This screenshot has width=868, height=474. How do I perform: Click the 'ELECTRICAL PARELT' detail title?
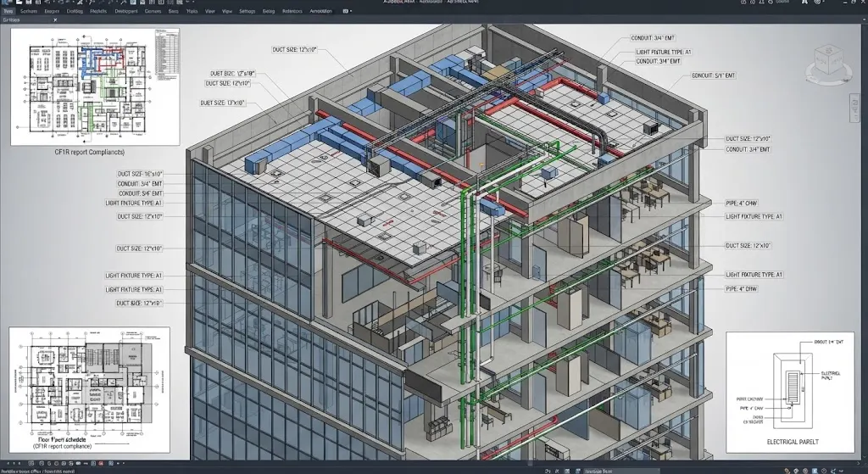(x=793, y=442)
